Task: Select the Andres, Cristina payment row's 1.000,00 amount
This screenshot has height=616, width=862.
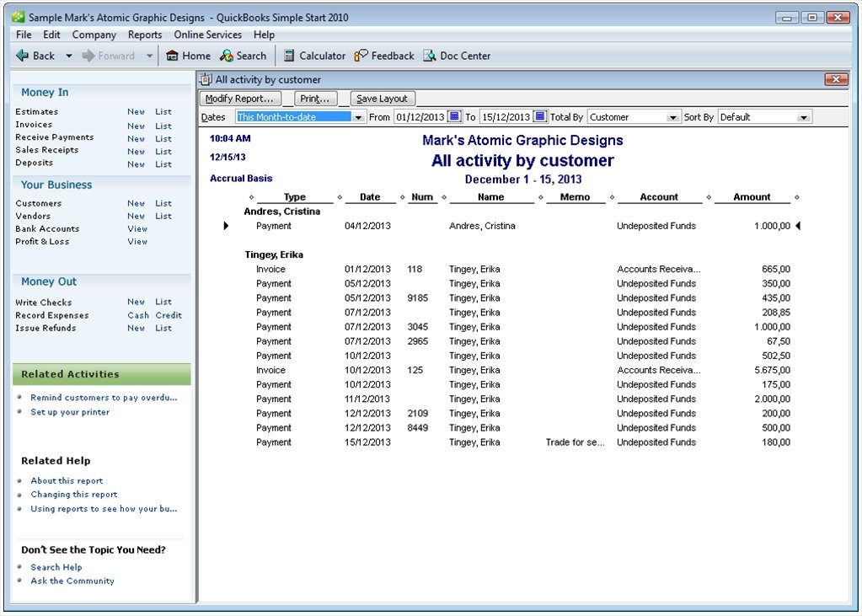Action: [x=772, y=226]
